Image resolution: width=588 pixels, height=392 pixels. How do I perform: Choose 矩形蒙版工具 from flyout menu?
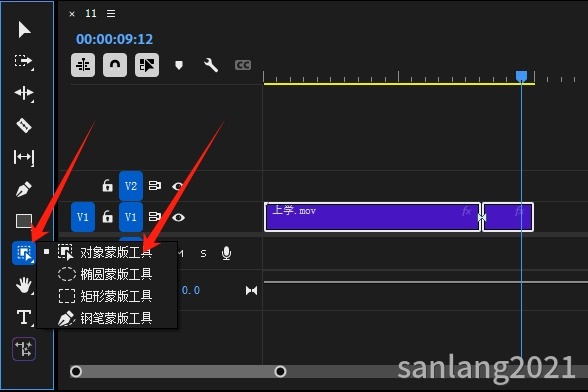[106, 296]
